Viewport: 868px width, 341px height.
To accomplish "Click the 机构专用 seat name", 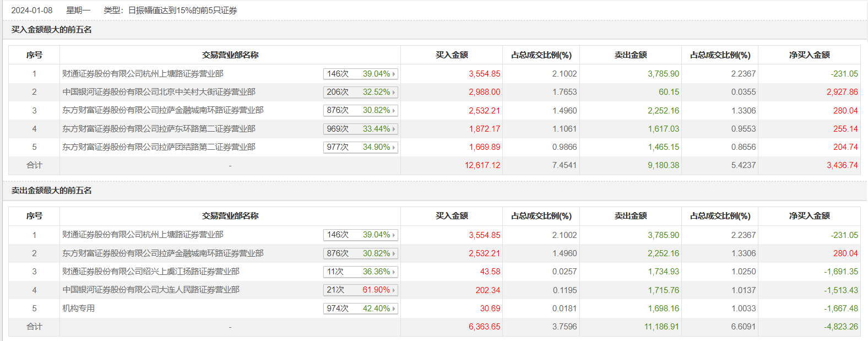I will click(x=78, y=308).
